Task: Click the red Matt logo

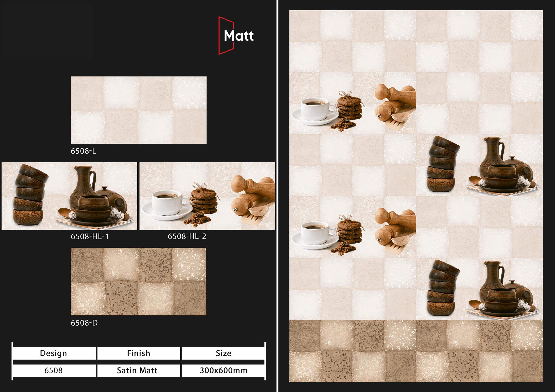Action: pos(236,36)
